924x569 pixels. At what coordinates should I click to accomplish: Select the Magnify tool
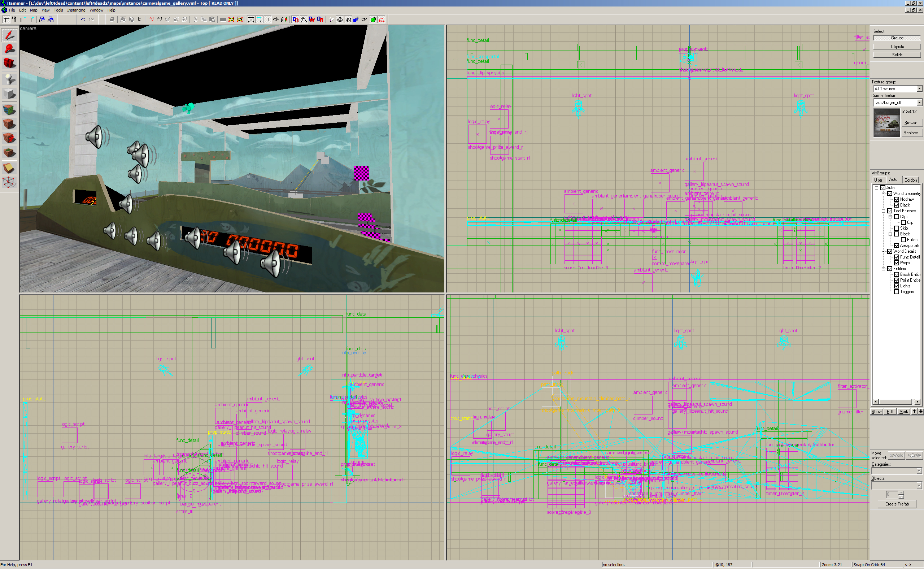9,49
